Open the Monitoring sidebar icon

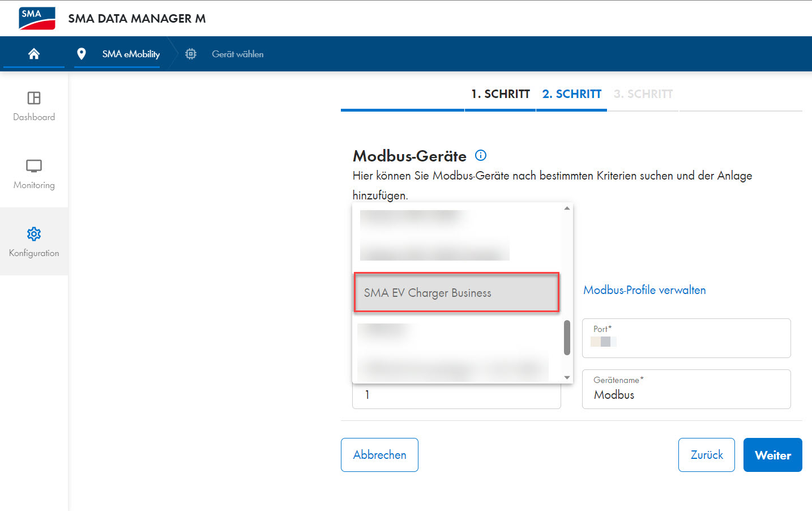pos(34,166)
